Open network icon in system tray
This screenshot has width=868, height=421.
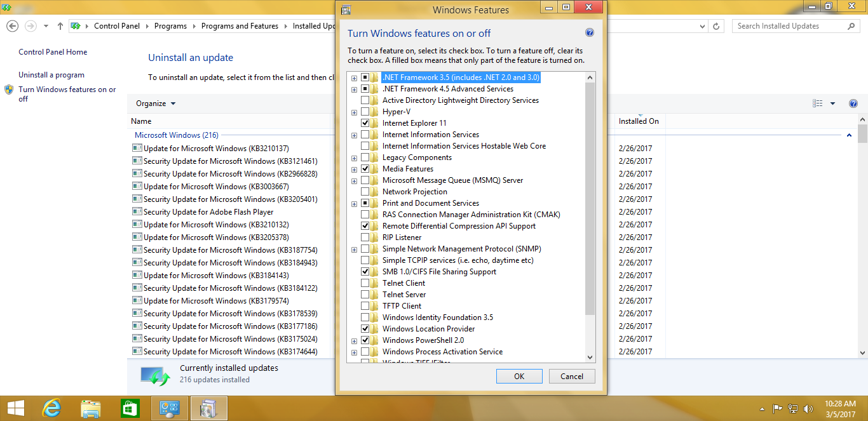(x=792, y=409)
